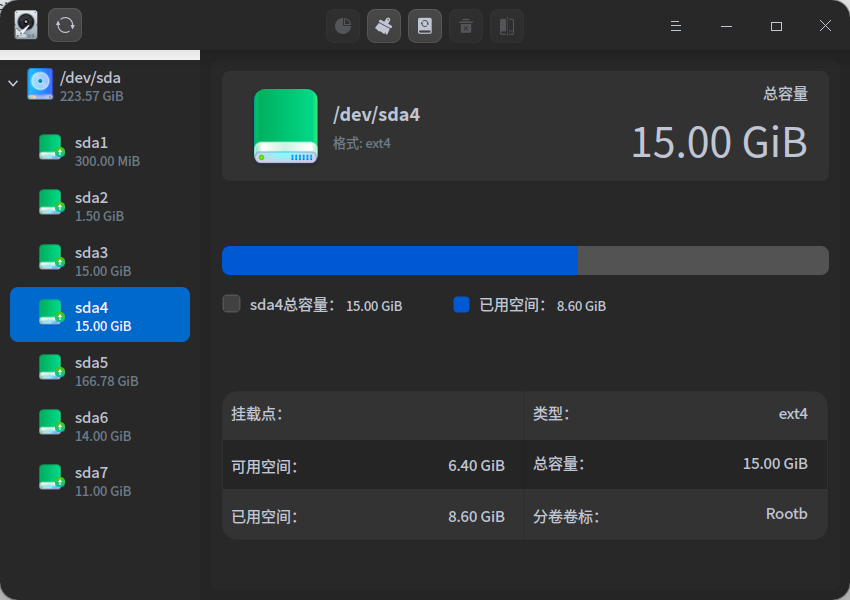Click the grey sda4 total capacity legend swatch

(231, 304)
